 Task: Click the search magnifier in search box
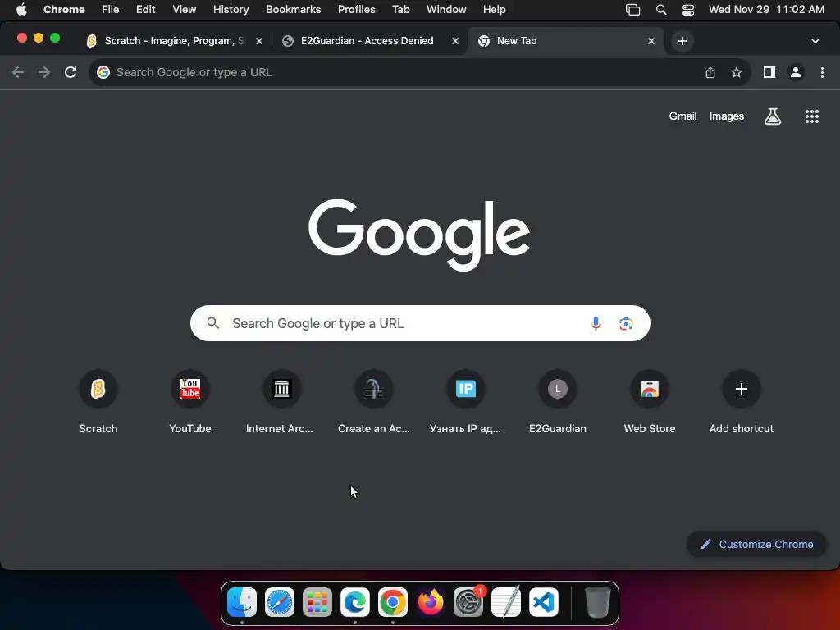point(213,323)
